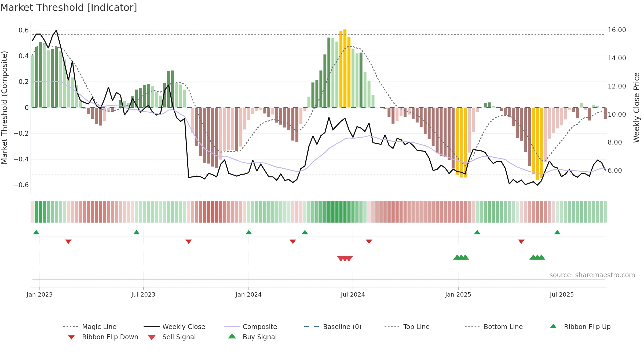This screenshot has height=362, width=644.
Task: Click the ribbon flip up marker at Jan 2024
Action: click(249, 232)
